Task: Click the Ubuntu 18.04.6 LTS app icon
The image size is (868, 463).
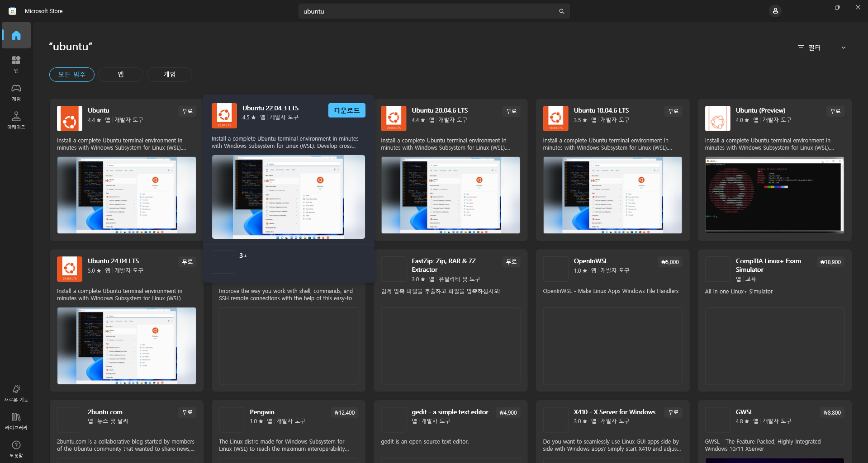Action: (555, 118)
